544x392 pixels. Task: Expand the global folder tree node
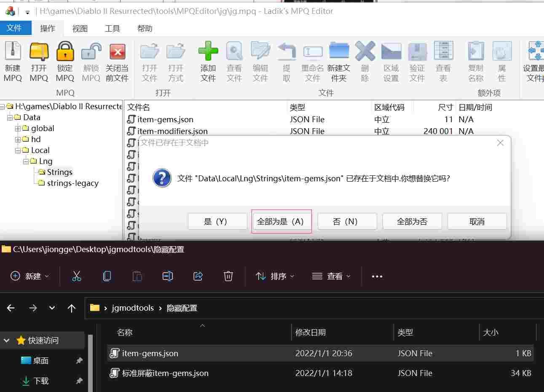(x=18, y=128)
